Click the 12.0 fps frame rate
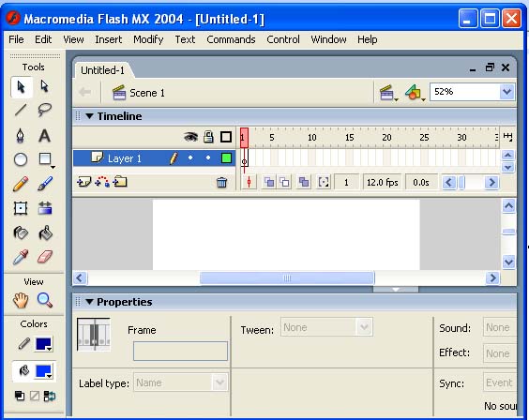Screen dimensions: 529x420 383,183
